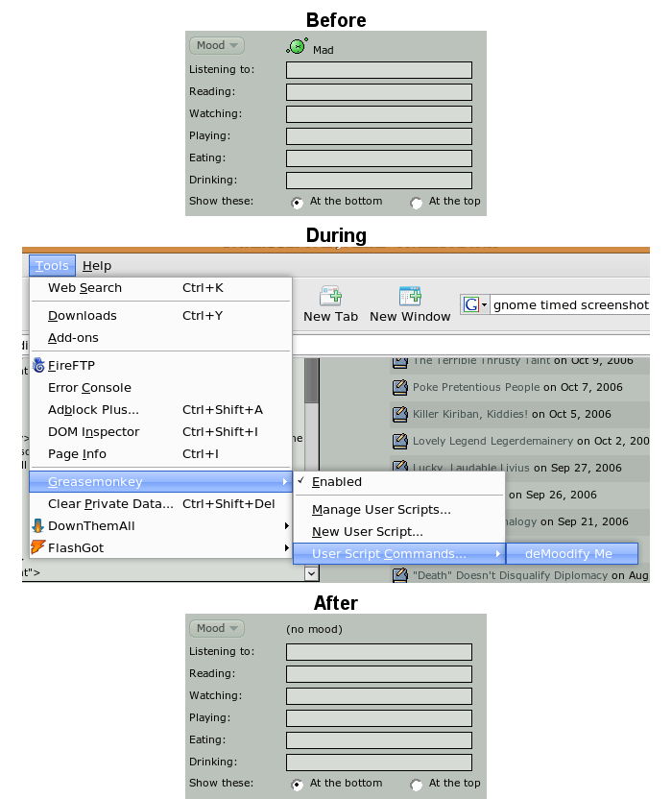672x799 pixels.
Task: Select 'At the top' radio in After panel
Action: coord(417,785)
